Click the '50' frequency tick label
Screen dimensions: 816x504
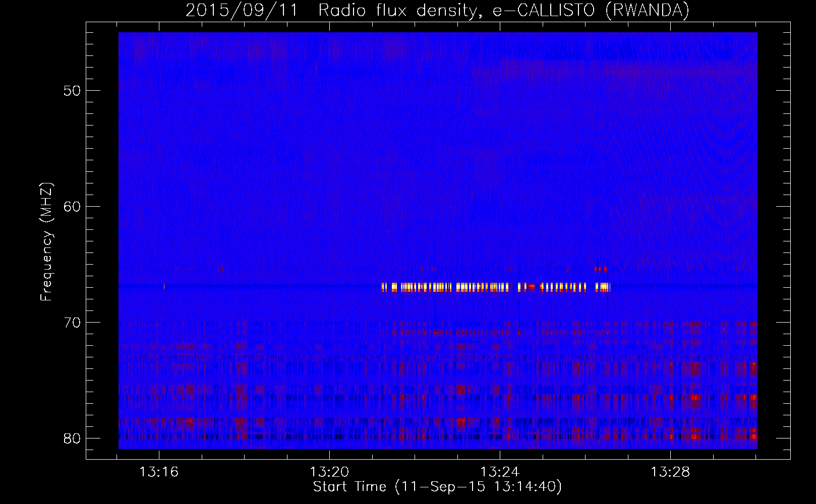[72, 91]
